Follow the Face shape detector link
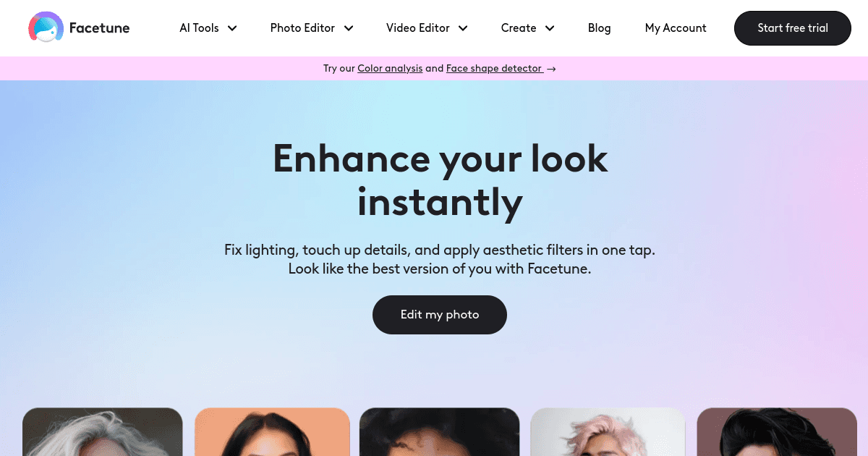The height and width of the screenshot is (456, 868). (494, 68)
